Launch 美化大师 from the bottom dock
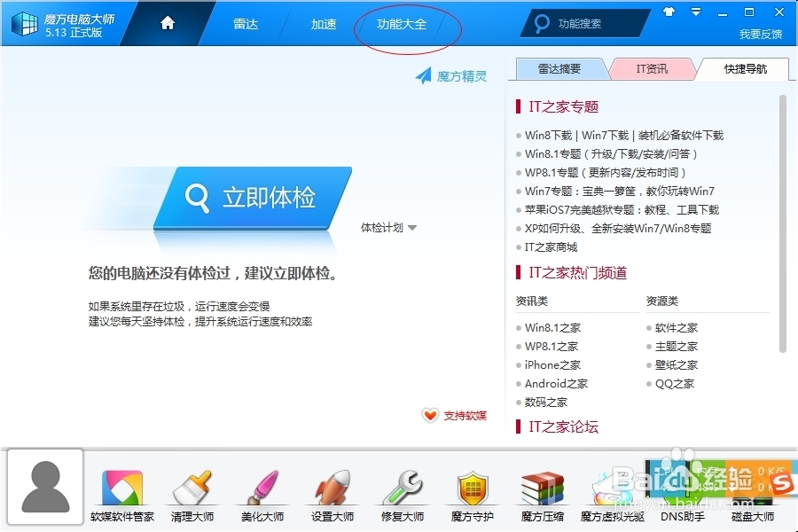Screen dimensions: 798x532 pyautogui.click(x=261, y=488)
